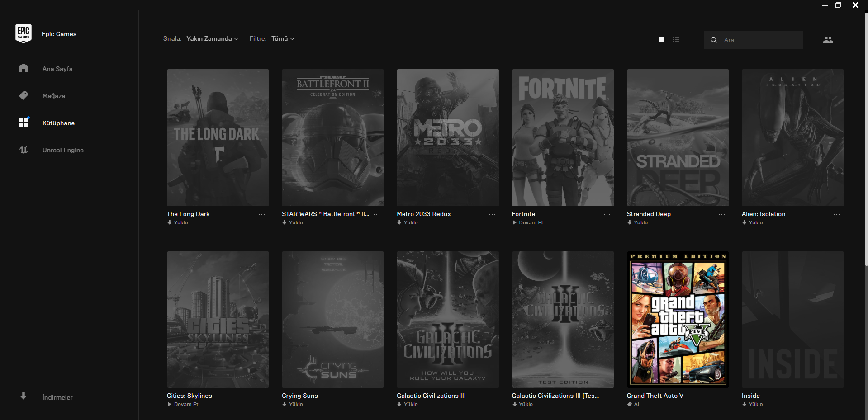Click Yükle under Alien: Isolation
The width and height of the screenshot is (868, 420).
(x=752, y=222)
